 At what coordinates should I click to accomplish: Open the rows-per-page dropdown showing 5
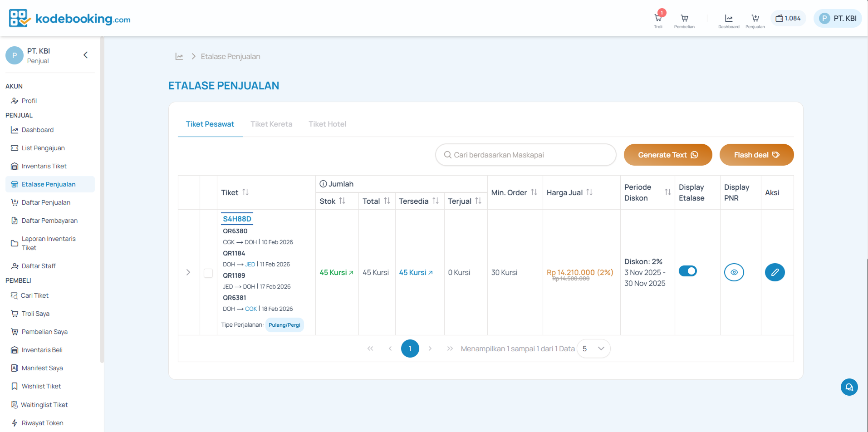point(593,349)
